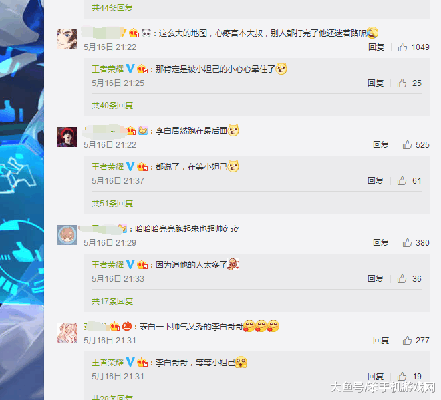Reply to the comment with 1049 likes
Screen dimensions: 441x400
click(x=376, y=47)
